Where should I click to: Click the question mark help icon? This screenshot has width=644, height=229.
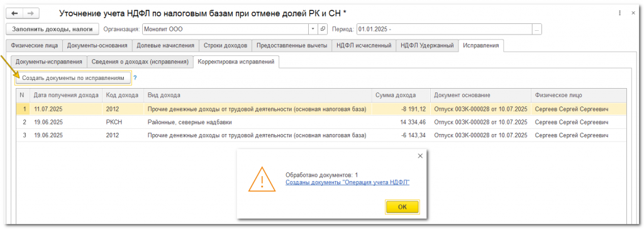click(135, 77)
